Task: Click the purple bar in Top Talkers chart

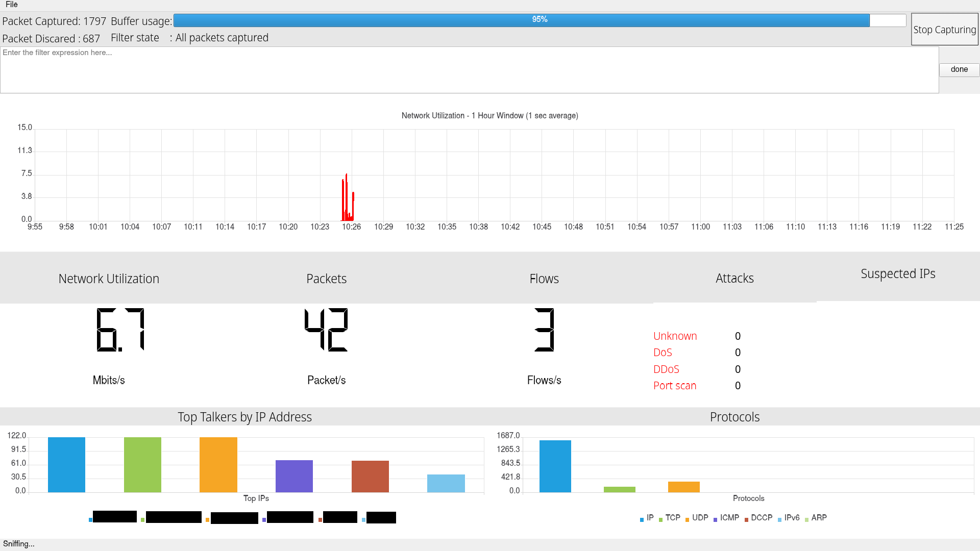Action: click(294, 477)
